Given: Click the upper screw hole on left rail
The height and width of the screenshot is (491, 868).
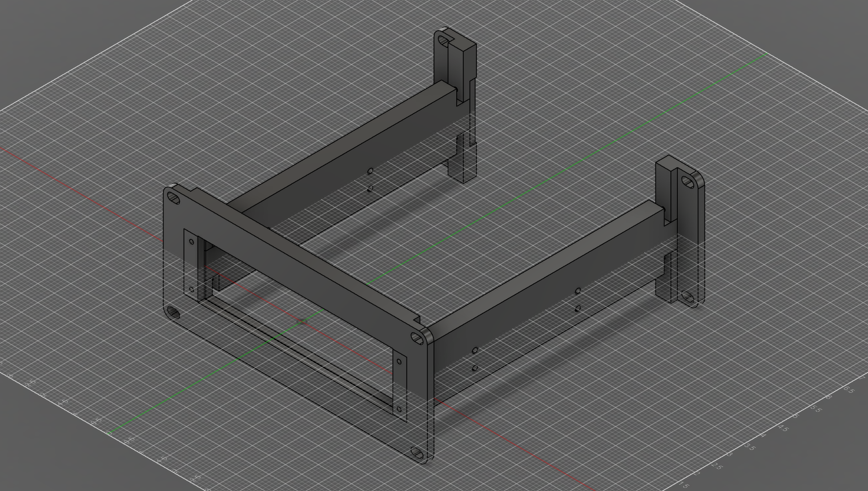Looking at the screenshot, I should pyautogui.click(x=370, y=171).
